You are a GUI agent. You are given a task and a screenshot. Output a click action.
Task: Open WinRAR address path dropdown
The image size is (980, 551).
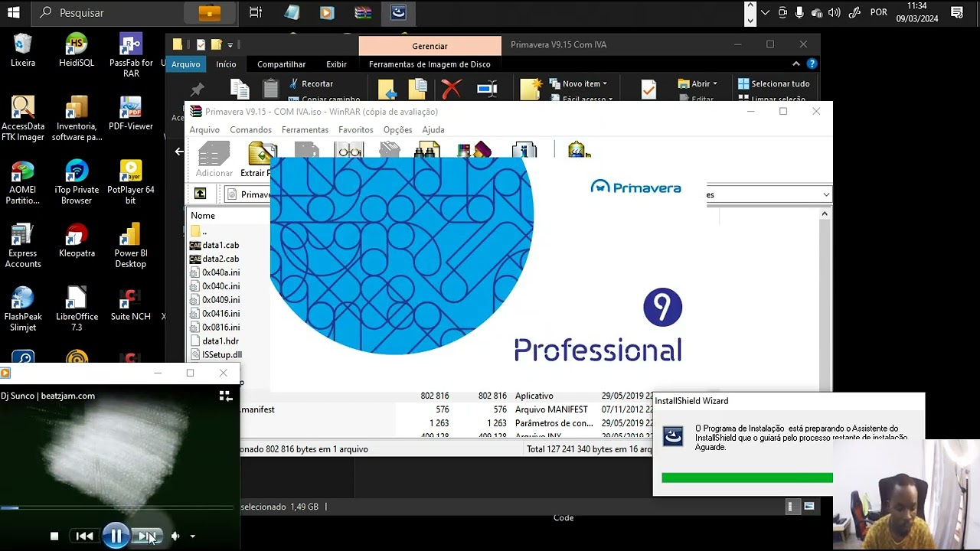(826, 194)
